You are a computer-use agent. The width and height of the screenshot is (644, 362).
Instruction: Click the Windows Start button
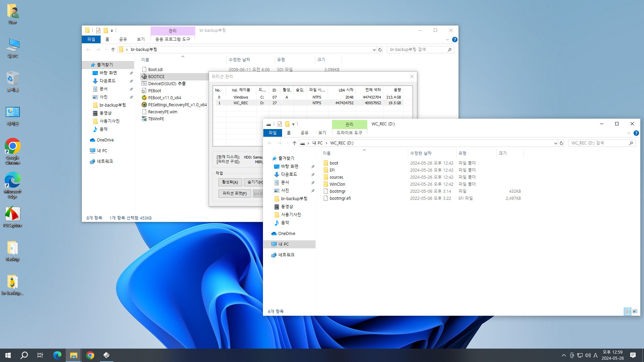pyautogui.click(x=8, y=355)
